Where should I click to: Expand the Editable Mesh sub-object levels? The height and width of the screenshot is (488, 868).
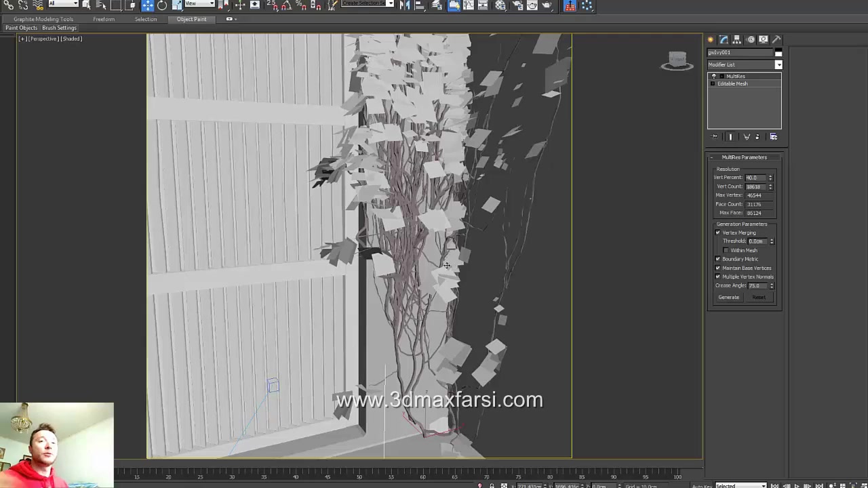(x=713, y=84)
